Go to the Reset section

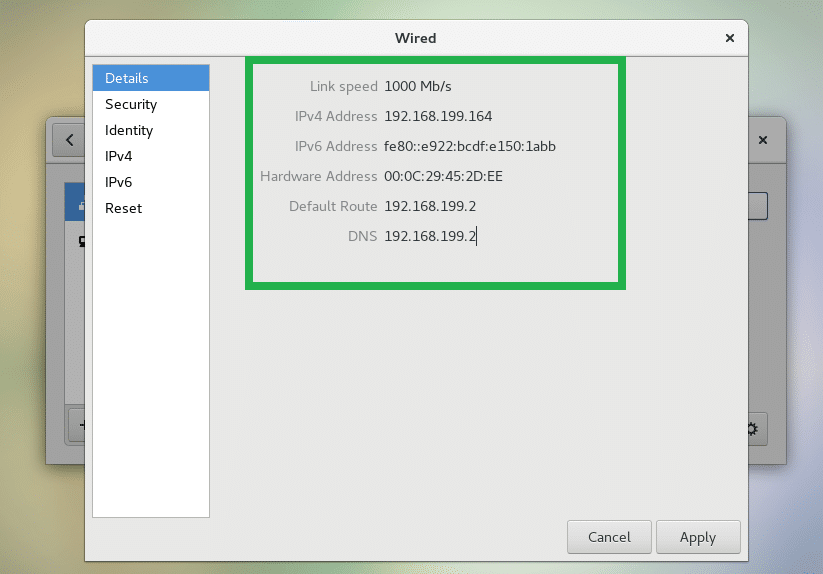pos(151,208)
